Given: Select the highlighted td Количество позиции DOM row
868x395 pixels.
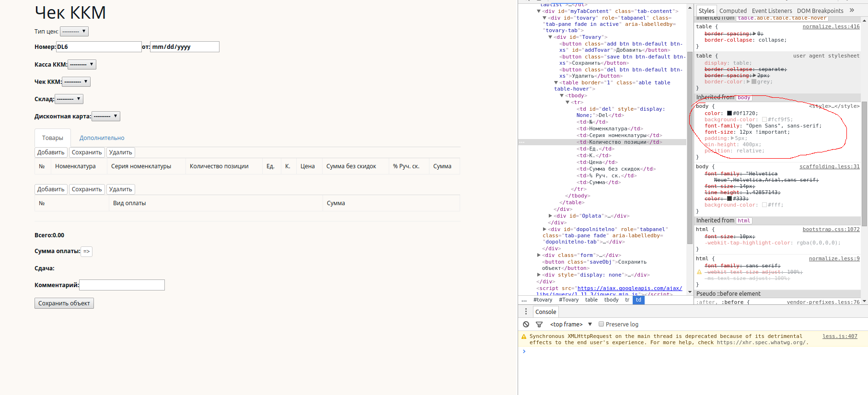Looking at the screenshot, I should click(602, 142).
